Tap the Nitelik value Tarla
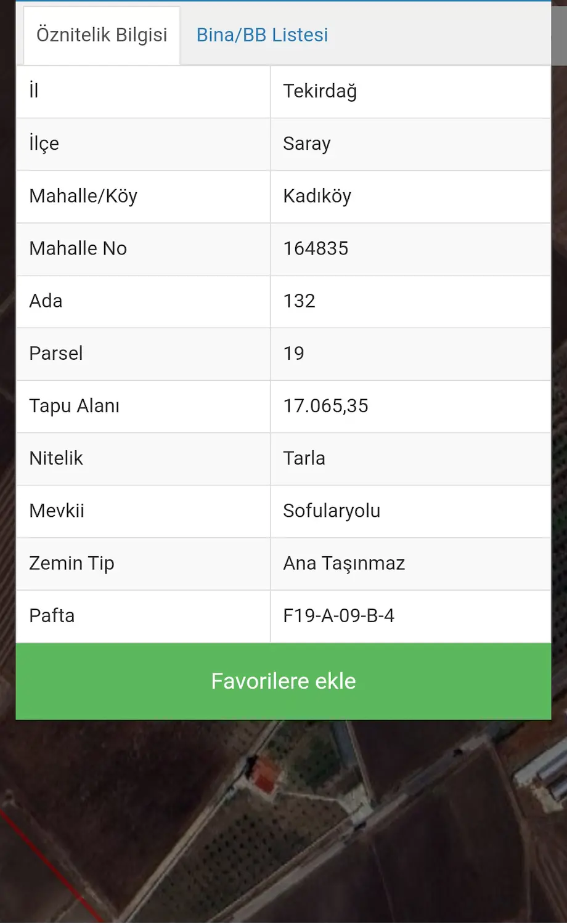567x924 pixels. pos(304,458)
